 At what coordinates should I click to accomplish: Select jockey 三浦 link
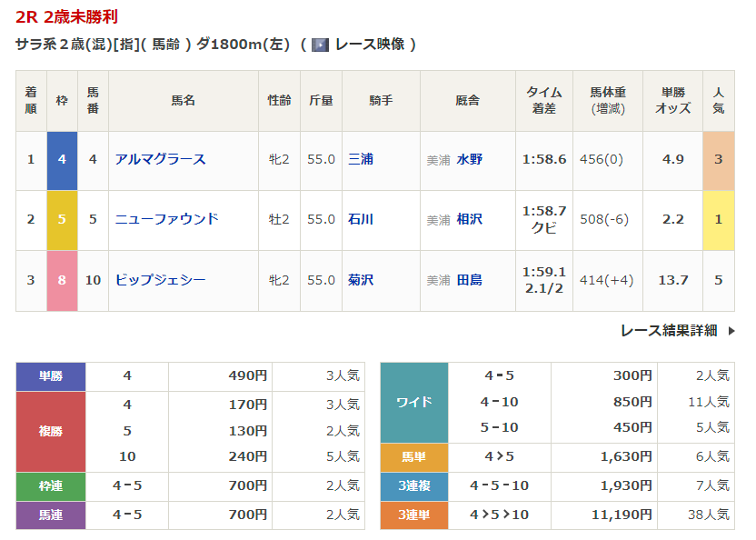[x=361, y=159]
